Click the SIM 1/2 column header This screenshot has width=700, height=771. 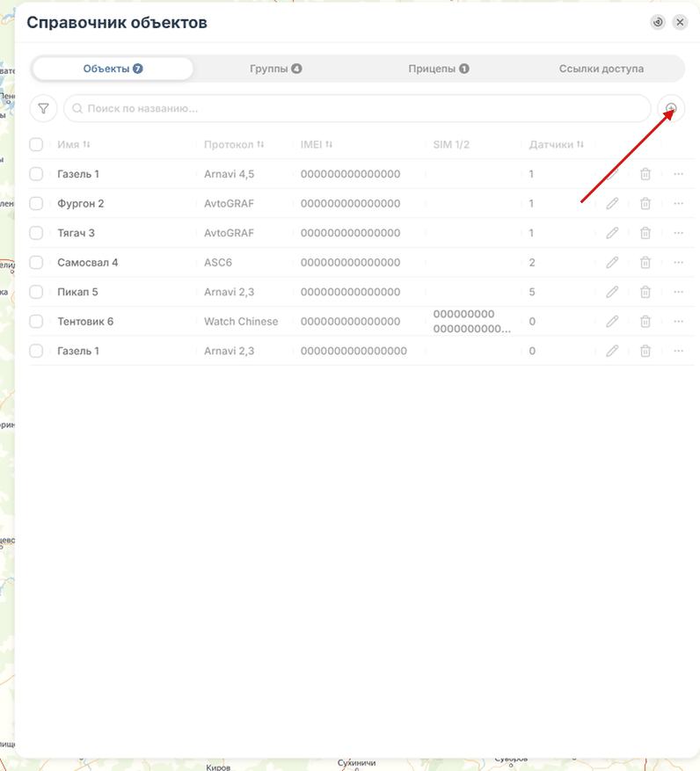451,144
